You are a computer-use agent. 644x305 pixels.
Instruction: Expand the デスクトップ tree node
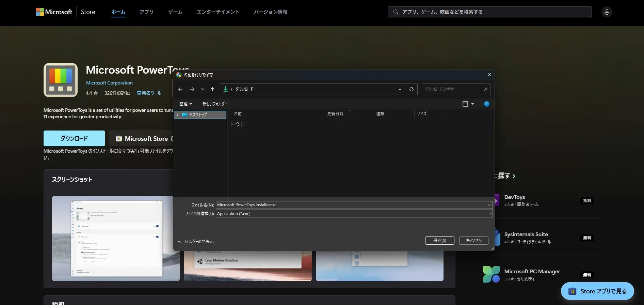177,115
